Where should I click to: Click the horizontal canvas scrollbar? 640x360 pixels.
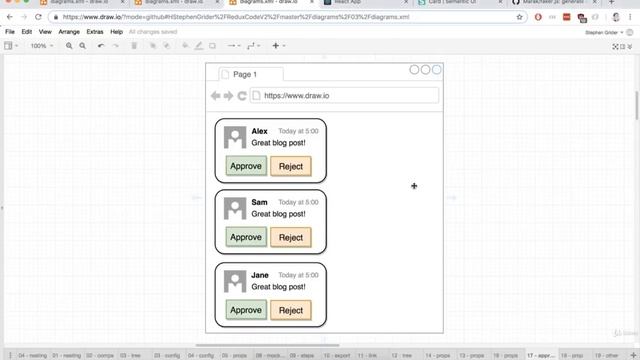coord(267,345)
